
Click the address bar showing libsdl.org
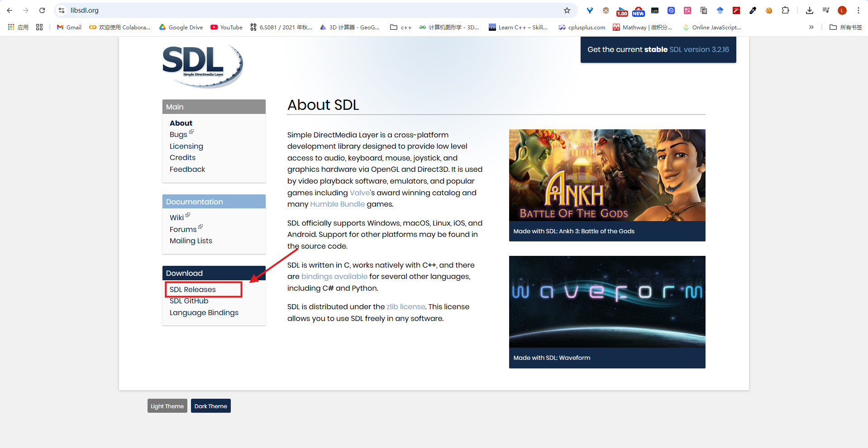tap(84, 10)
